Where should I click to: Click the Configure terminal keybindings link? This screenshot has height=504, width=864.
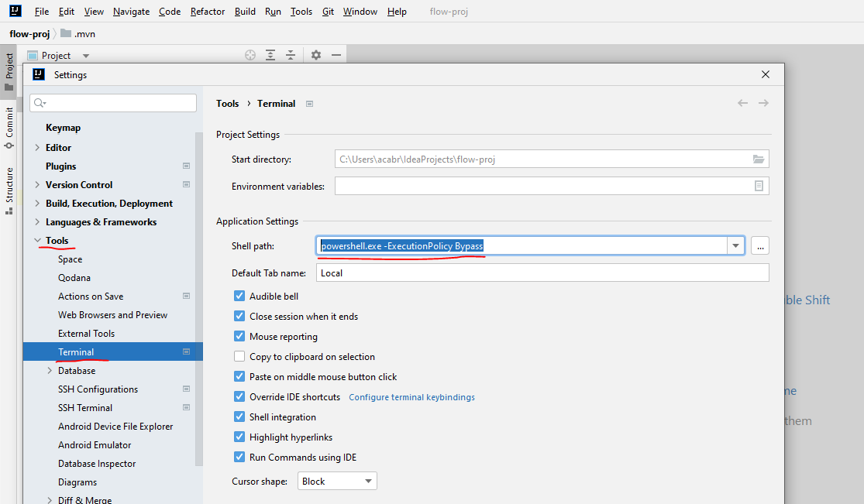tap(411, 396)
